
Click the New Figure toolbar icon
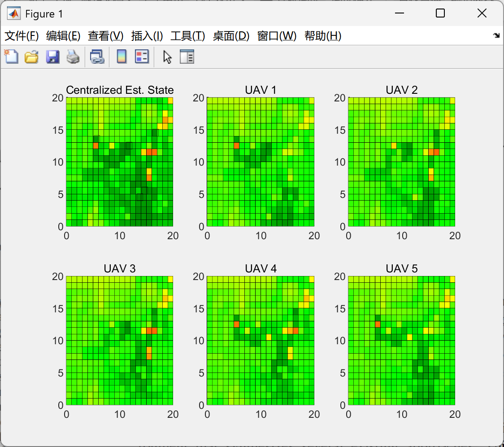(11, 57)
